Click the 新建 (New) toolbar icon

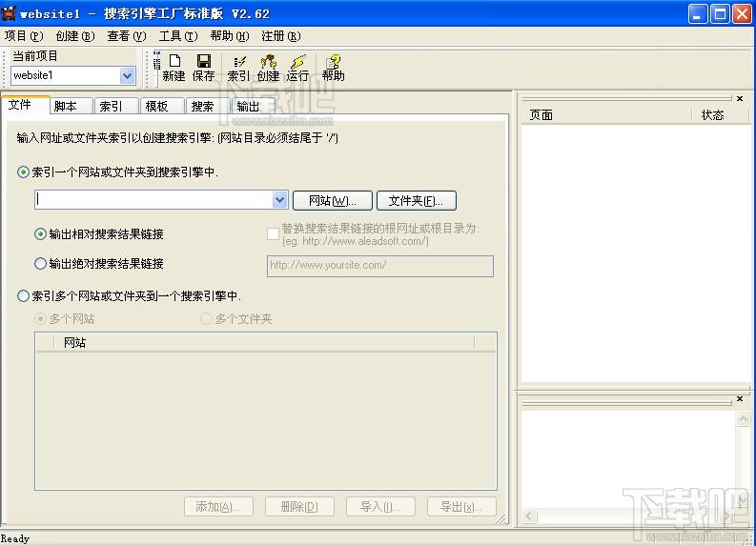click(x=174, y=68)
